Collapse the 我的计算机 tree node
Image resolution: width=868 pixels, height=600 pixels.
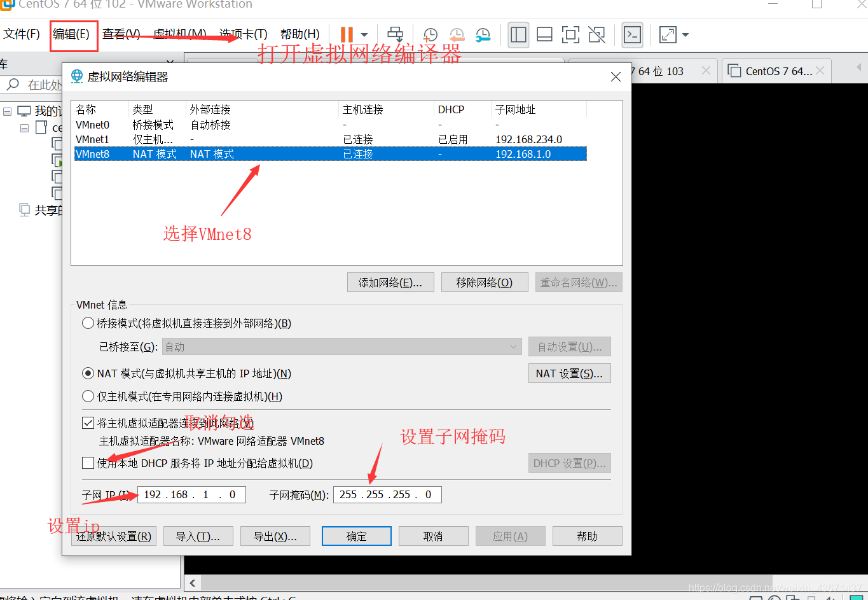point(8,111)
